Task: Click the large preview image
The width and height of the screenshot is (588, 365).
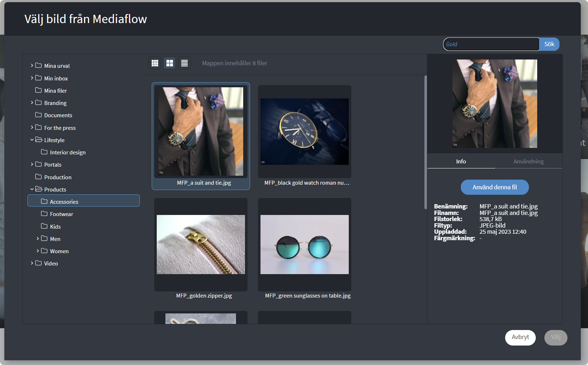Action: (x=495, y=104)
